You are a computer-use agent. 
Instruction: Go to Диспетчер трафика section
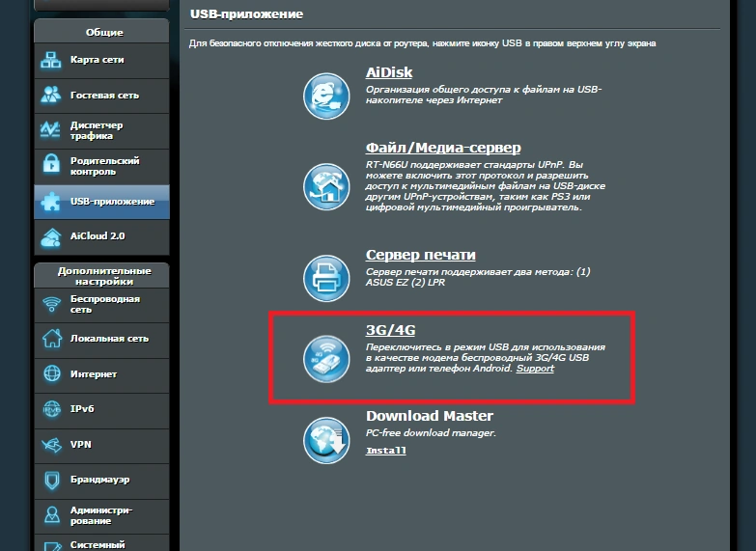pyautogui.click(x=101, y=130)
